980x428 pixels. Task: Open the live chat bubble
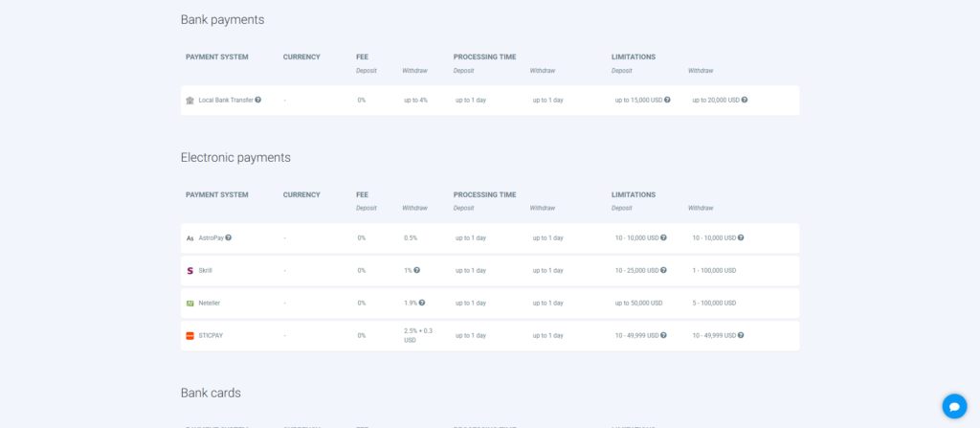pos(954,405)
